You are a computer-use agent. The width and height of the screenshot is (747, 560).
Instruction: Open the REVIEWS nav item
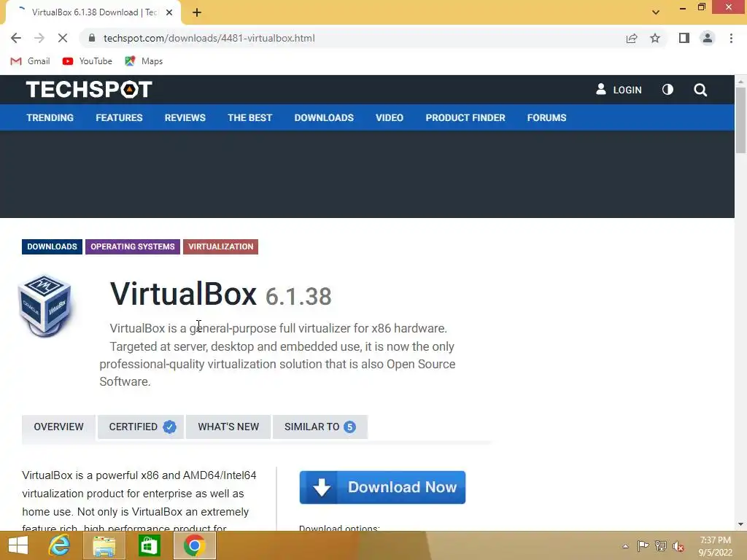185,117
